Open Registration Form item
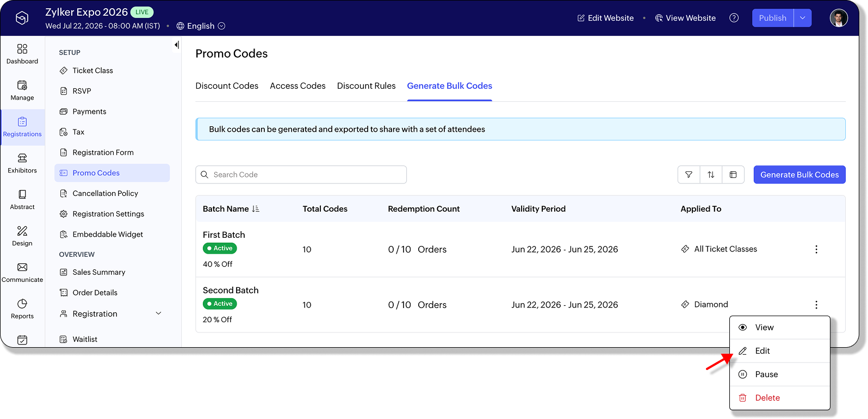Viewport: 868px width, 419px height. point(112,152)
